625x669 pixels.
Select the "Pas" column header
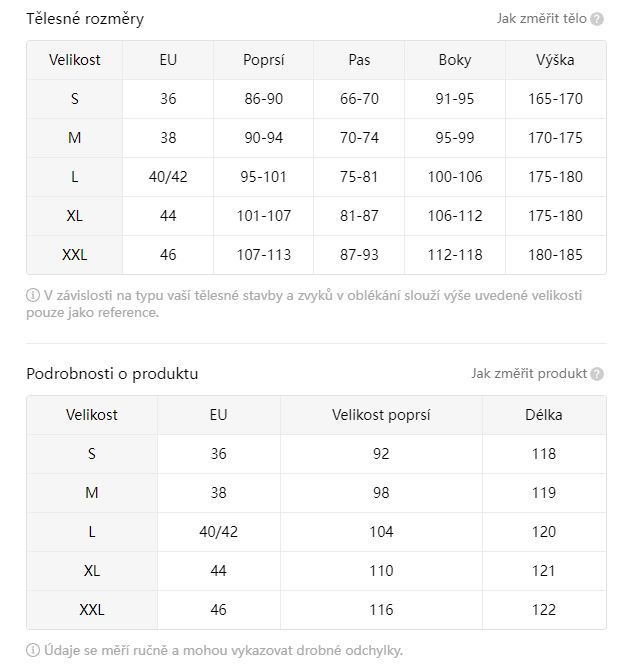[x=360, y=60]
